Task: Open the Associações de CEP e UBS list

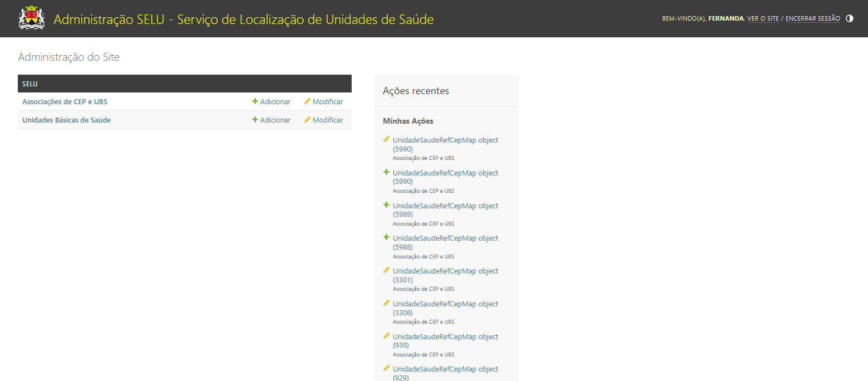Action: click(65, 102)
